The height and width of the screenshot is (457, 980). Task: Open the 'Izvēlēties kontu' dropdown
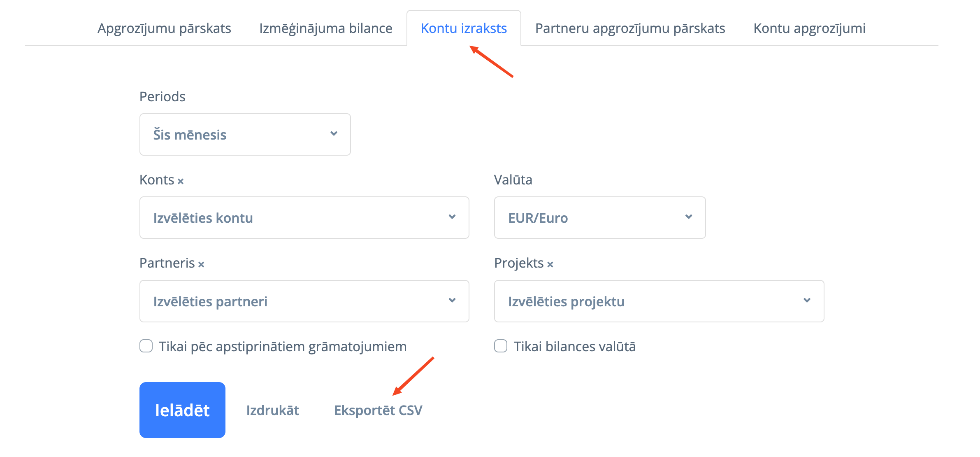pyautogui.click(x=304, y=217)
